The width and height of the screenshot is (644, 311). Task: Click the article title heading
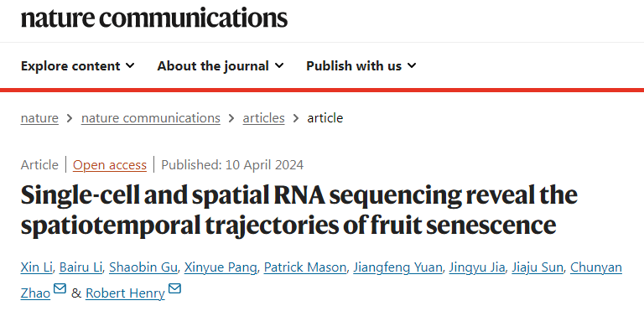pos(299,210)
